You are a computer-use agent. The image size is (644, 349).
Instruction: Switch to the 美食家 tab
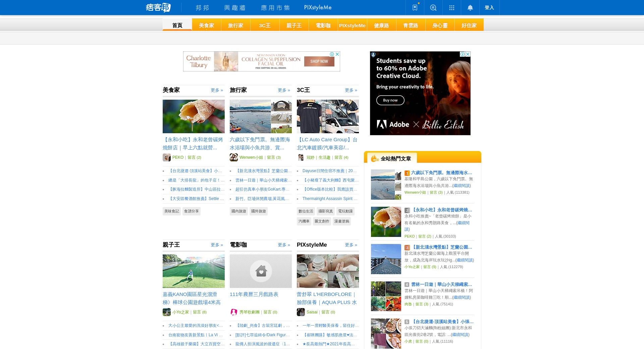tap(207, 25)
